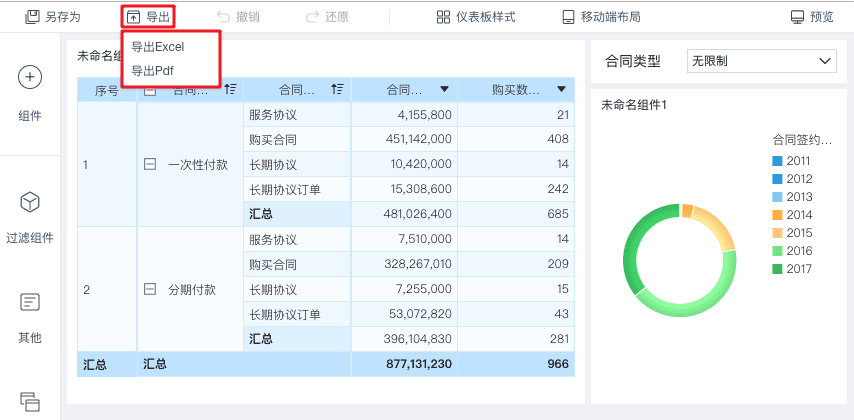
Task: Collapse the 一次性付款 row group
Action: click(150, 164)
